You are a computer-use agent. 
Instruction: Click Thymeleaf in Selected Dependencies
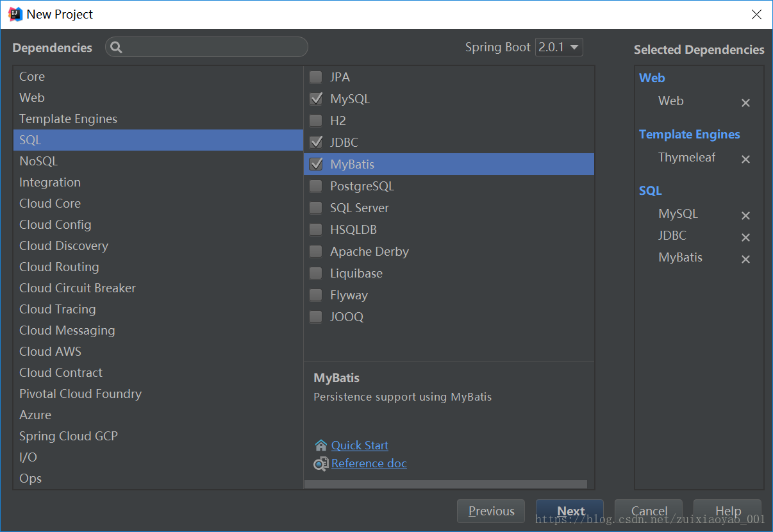pyautogui.click(x=686, y=158)
